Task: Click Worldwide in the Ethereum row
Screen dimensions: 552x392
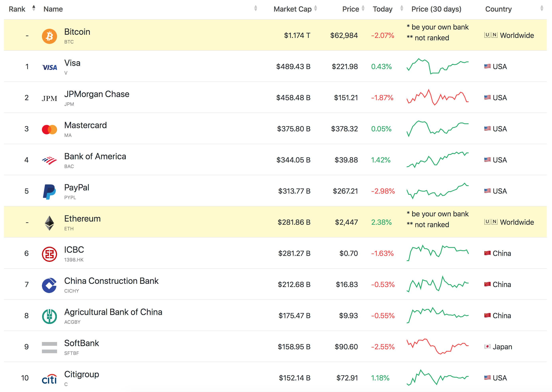Action: 517,222
